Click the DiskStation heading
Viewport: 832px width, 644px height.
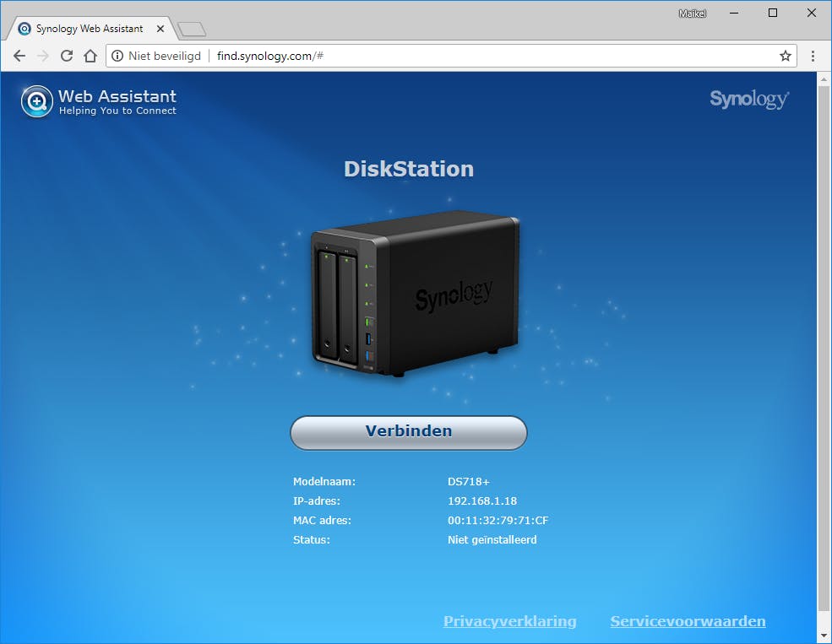tap(409, 169)
